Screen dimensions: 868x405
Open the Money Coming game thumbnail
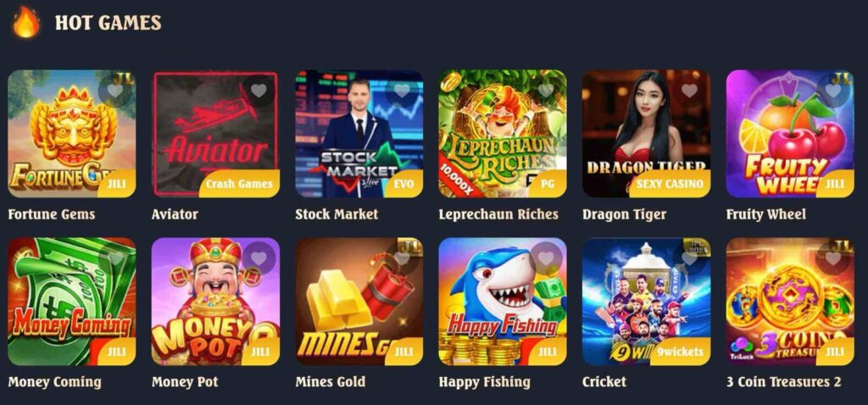coord(71,302)
